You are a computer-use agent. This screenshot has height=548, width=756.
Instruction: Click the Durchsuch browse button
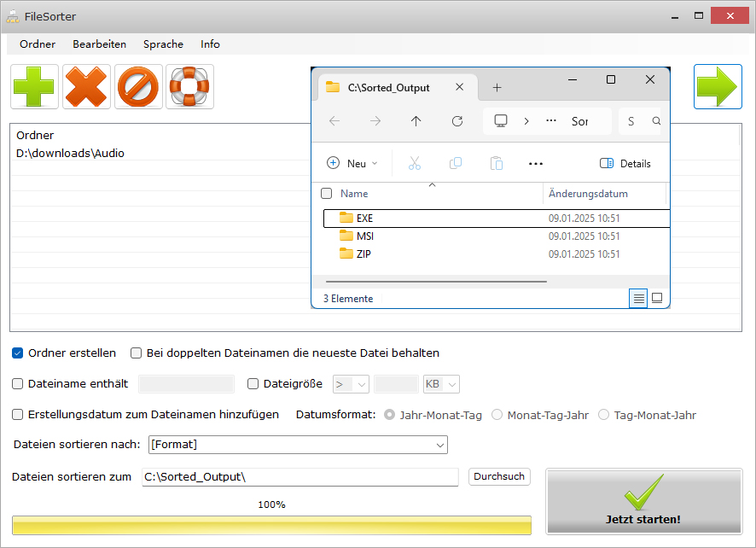coord(499,476)
